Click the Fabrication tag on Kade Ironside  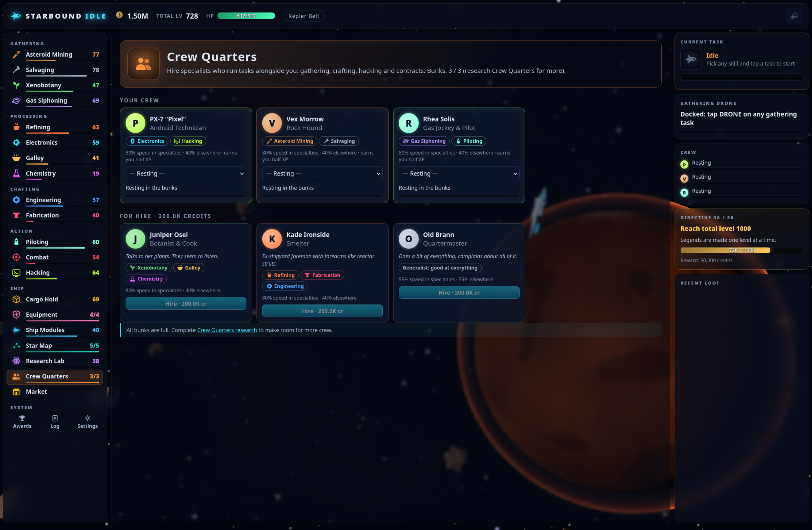[323, 275]
